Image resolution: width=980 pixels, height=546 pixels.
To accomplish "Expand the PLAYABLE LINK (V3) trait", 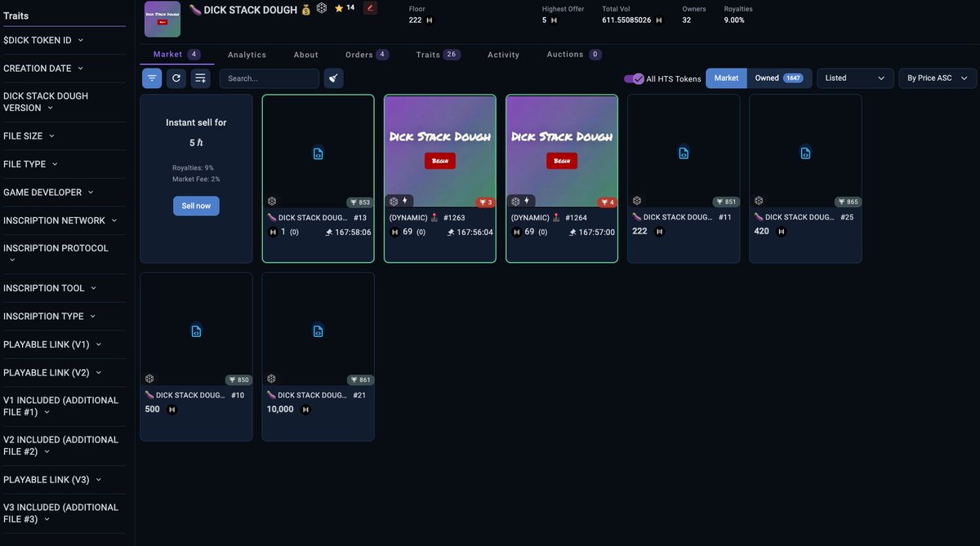I will coord(52,480).
